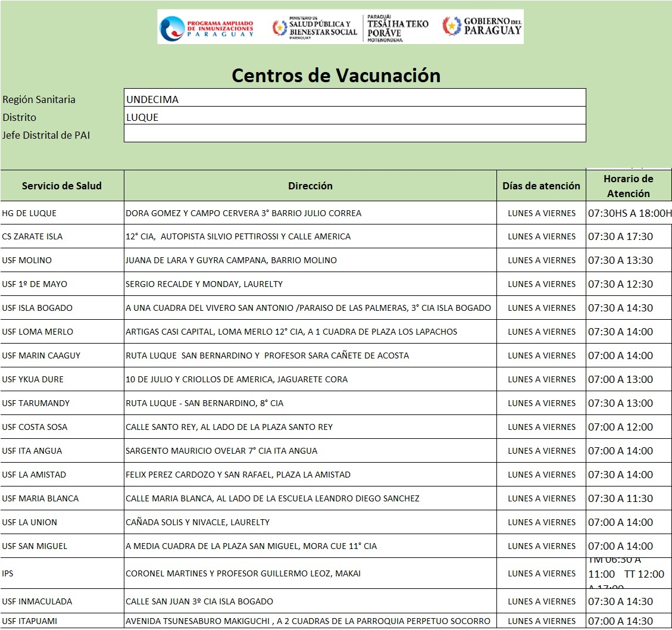Select the IPS address cell Coronel Martines
Image resolution: width=672 pixels, height=630 pixels.
pos(310,573)
